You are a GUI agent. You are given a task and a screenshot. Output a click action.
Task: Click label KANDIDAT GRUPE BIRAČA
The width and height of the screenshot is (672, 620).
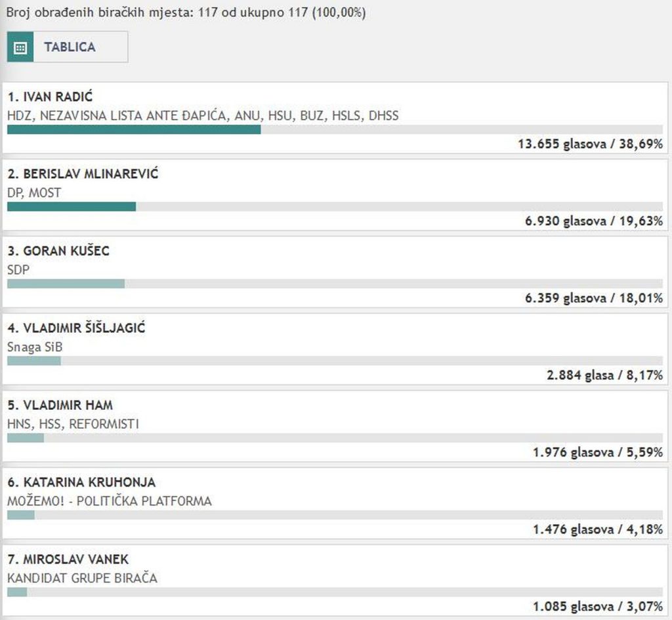pyautogui.click(x=82, y=579)
